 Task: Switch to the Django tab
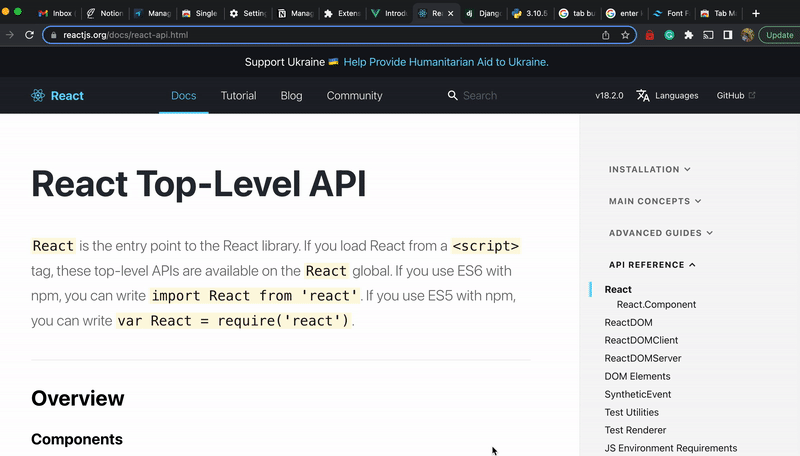tap(484, 13)
